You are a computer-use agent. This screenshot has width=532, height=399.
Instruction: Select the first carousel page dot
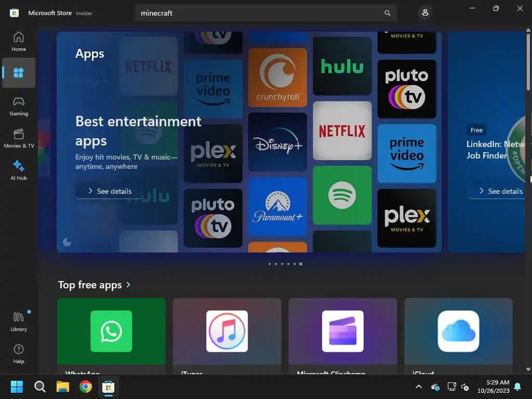[x=270, y=263]
